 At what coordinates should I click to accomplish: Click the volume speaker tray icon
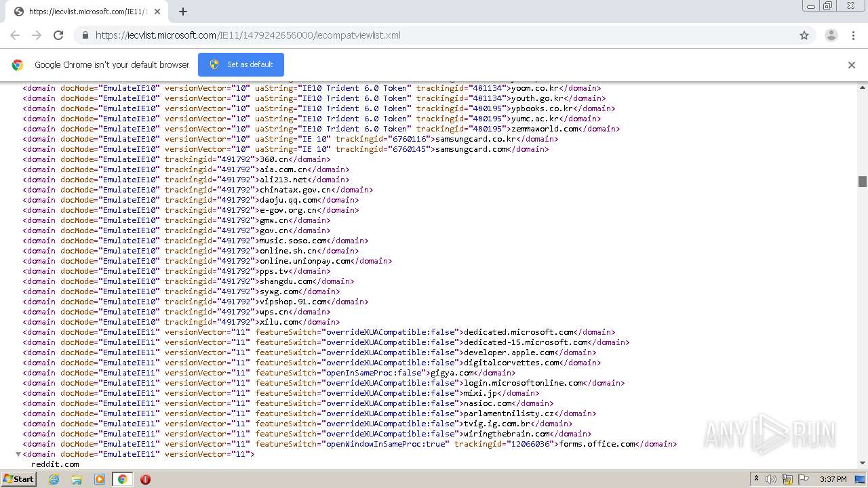point(771,479)
